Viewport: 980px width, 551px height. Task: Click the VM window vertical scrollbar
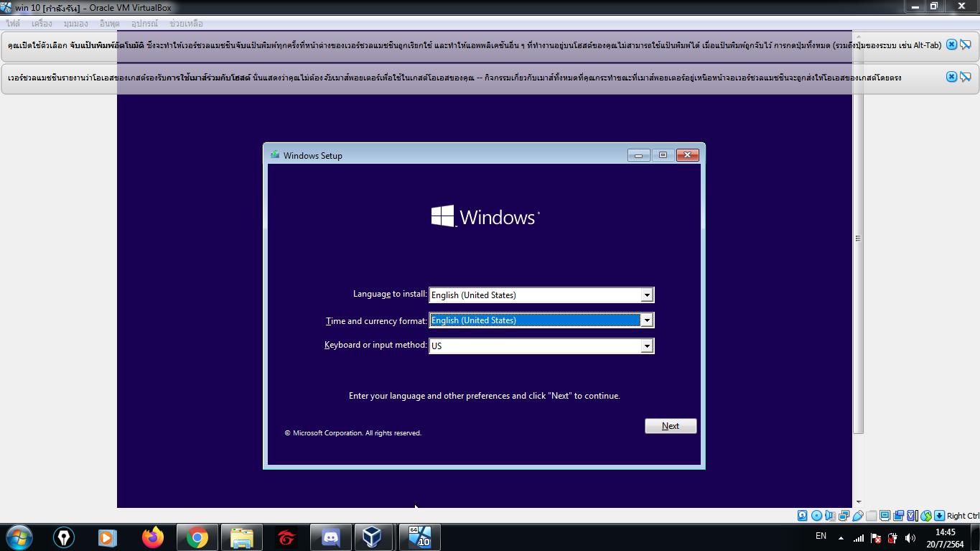[857, 238]
